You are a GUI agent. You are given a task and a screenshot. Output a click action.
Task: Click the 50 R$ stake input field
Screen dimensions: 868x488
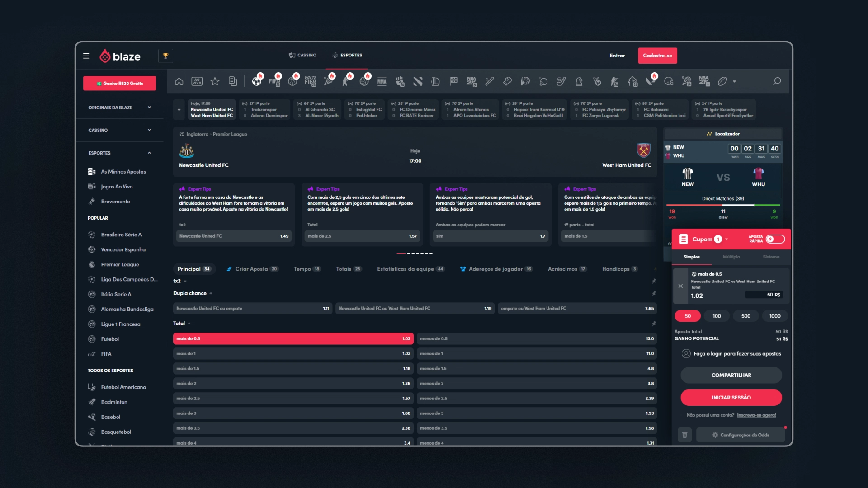(x=764, y=295)
